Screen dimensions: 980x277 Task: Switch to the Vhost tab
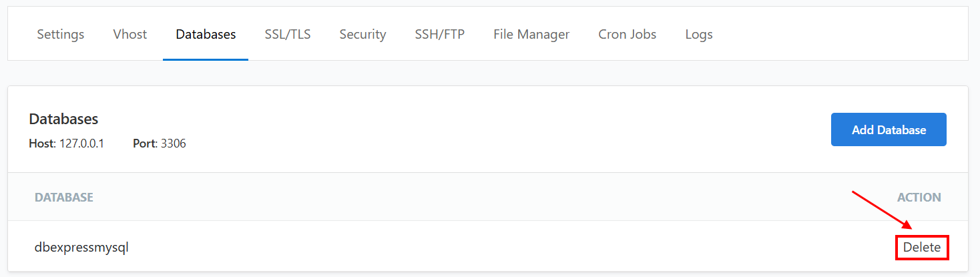point(130,34)
